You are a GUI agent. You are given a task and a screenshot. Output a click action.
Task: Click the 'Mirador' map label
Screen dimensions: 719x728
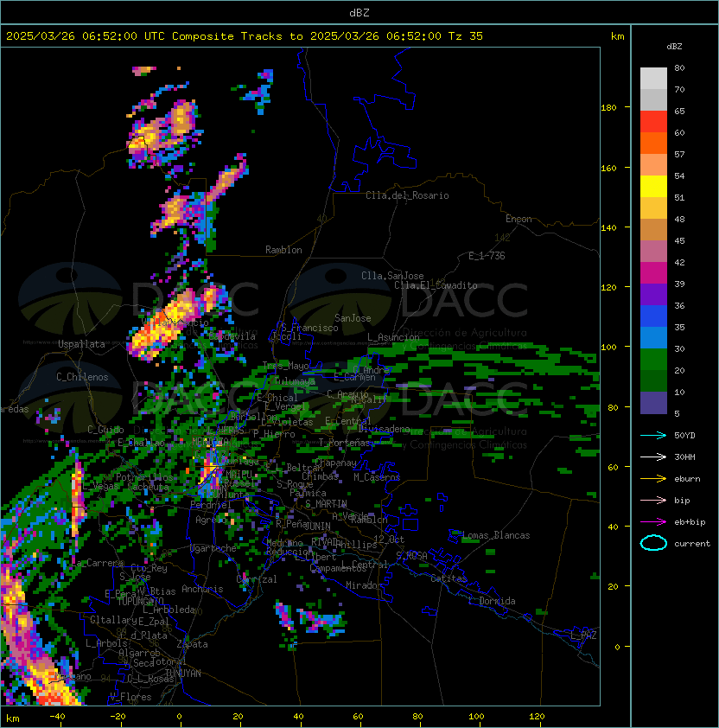point(365,585)
